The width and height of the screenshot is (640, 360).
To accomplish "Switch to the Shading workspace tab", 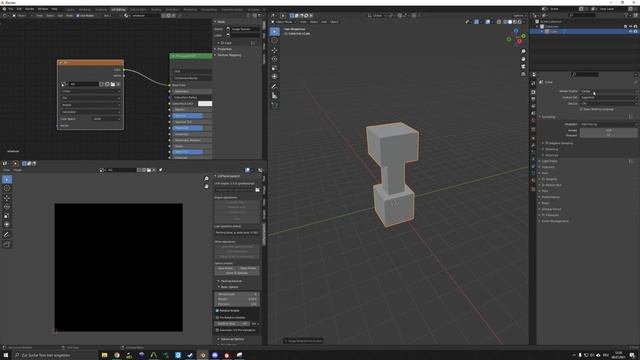I will [156, 9].
